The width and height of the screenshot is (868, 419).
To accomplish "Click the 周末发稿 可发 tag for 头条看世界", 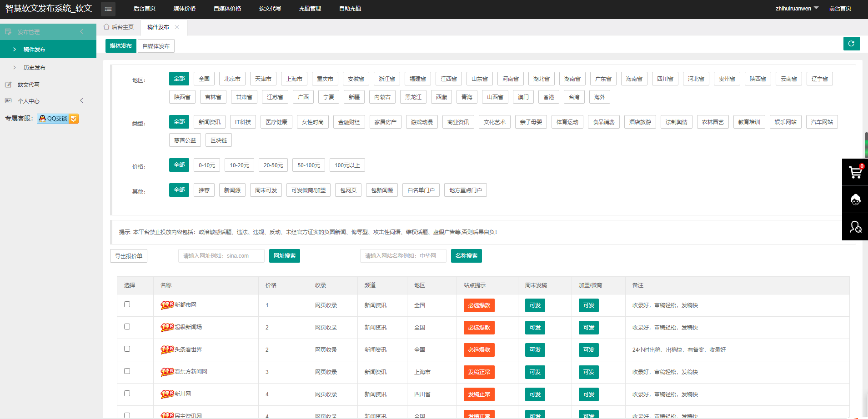I will click(535, 350).
